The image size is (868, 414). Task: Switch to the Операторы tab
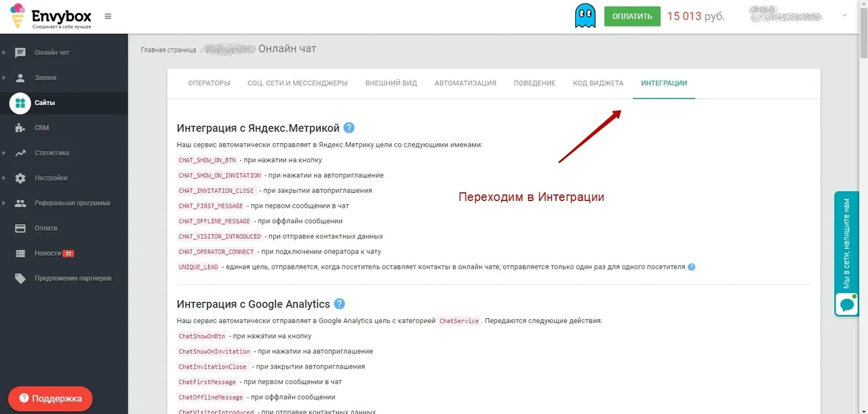click(x=209, y=83)
